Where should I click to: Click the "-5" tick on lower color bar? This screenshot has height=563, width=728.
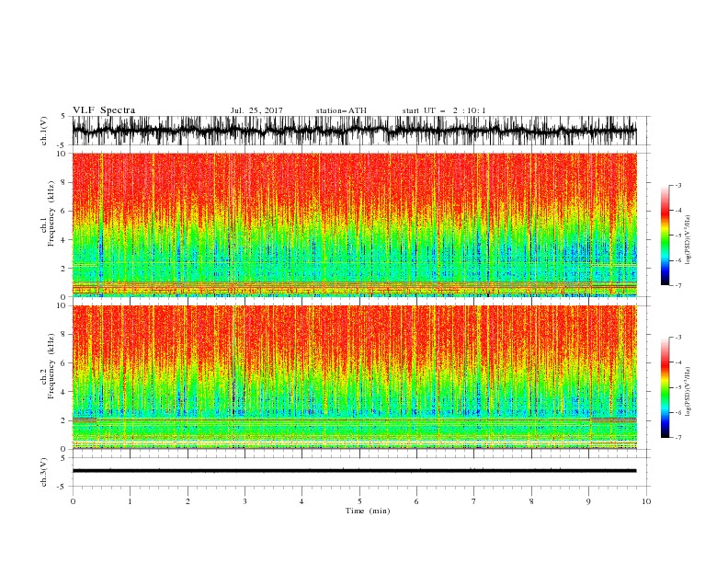pos(678,387)
